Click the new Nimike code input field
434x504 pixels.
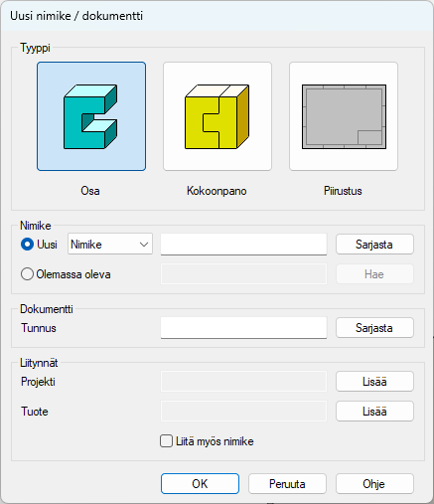coord(243,245)
